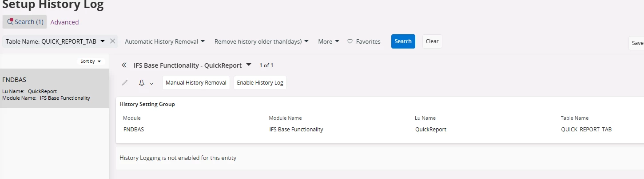Click the Clear button
This screenshot has width=644, height=179.
click(x=432, y=41)
